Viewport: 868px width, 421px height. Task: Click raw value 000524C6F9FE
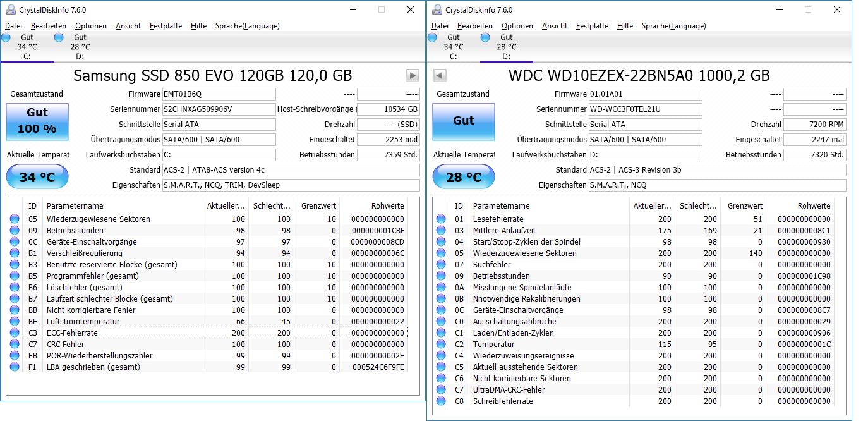coord(378,367)
